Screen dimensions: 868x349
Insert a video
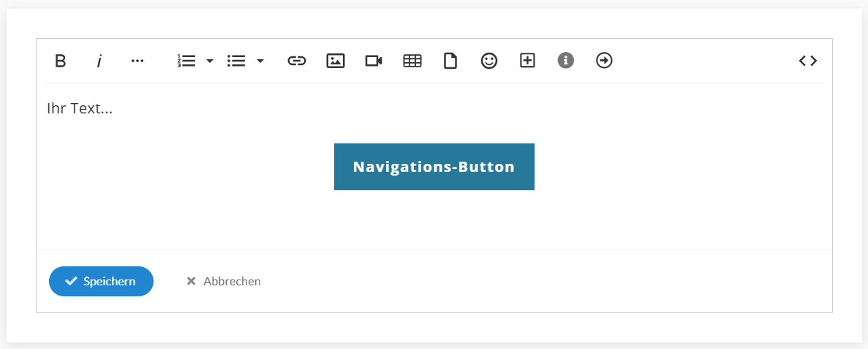tap(374, 61)
